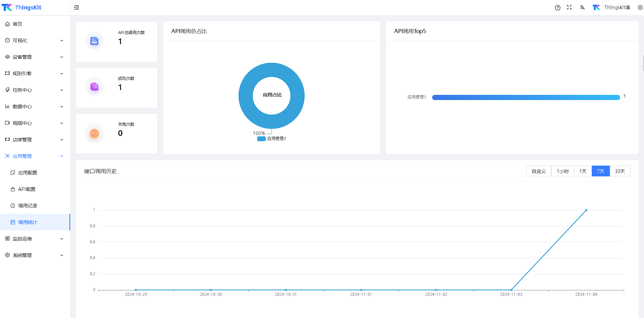Open the settings gear in top bar

coord(640,7)
